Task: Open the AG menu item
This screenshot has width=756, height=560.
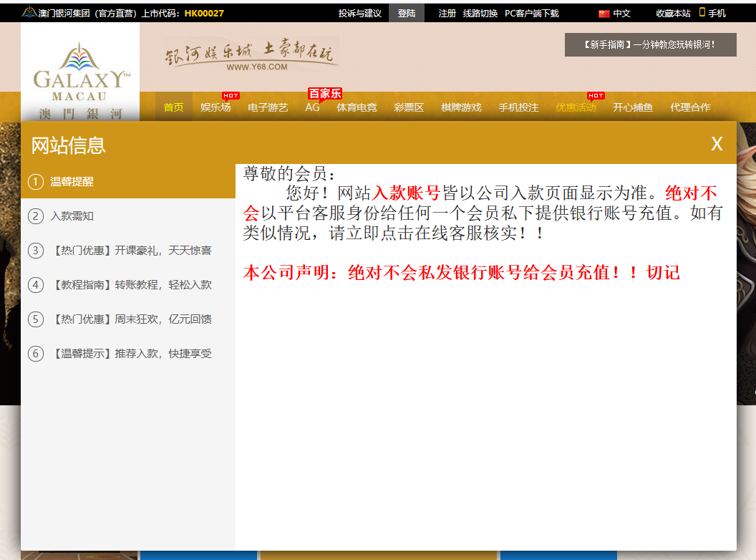Action: 312,107
